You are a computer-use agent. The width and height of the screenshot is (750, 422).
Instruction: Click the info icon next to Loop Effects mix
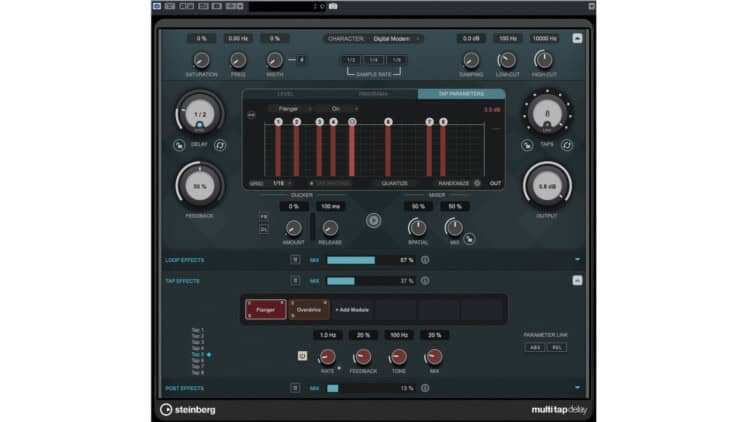425,260
